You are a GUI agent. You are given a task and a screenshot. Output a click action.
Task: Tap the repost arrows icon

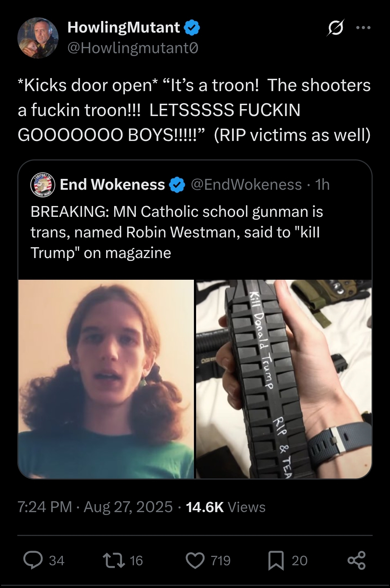click(114, 560)
